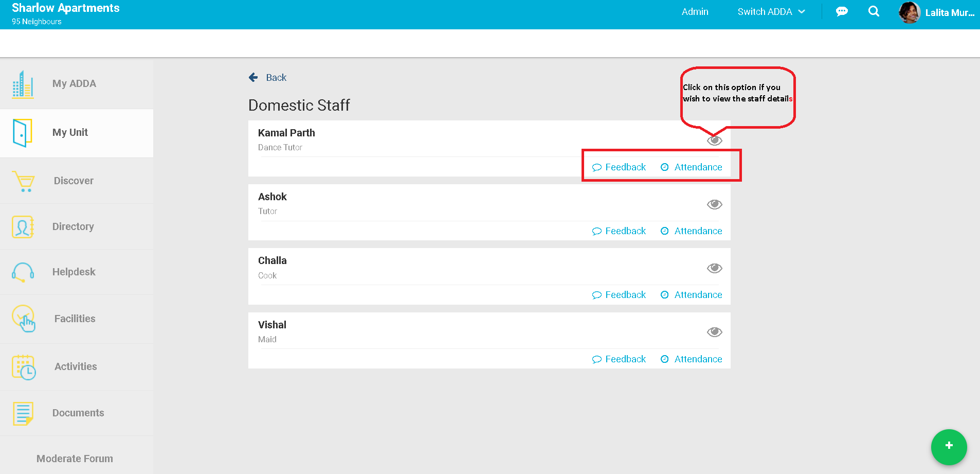Select the Ashok staff name
Viewport: 980px width, 474px height.
tap(273, 197)
